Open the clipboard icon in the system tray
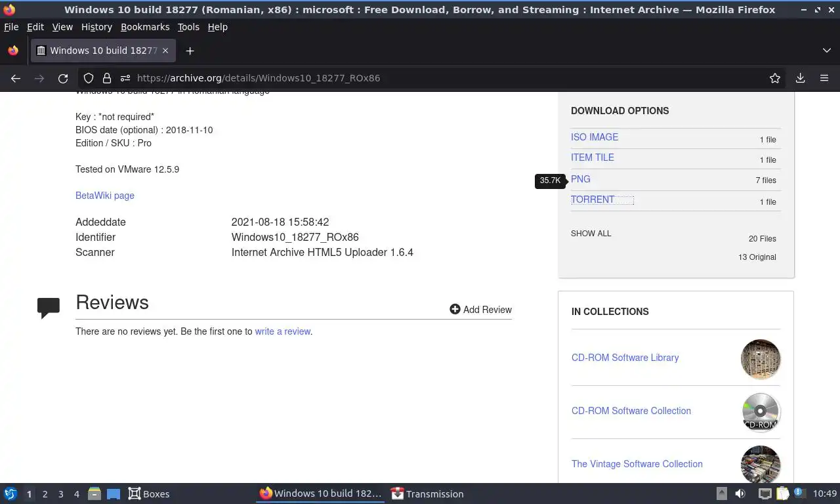This screenshot has height=504, width=840. point(782,493)
